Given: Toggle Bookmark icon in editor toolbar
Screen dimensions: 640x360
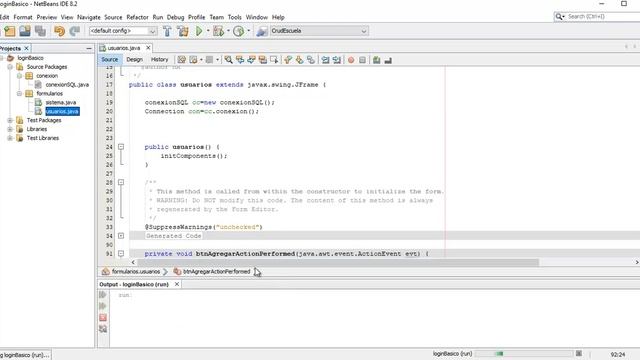Looking at the screenshot, I should click(311, 60).
